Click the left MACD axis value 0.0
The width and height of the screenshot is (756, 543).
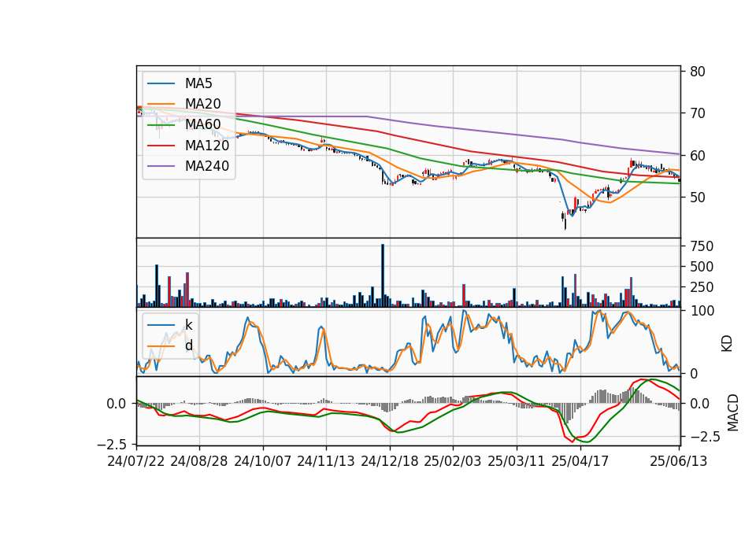click(117, 404)
